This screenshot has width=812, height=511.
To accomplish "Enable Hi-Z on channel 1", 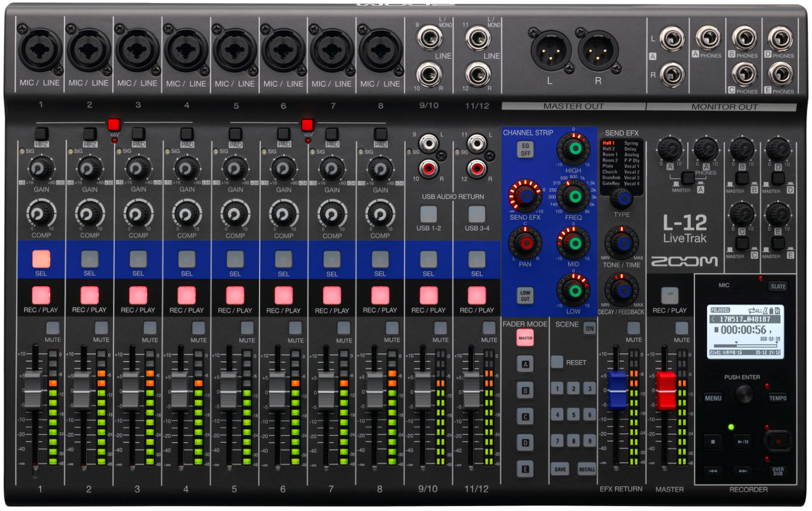I will (42, 133).
